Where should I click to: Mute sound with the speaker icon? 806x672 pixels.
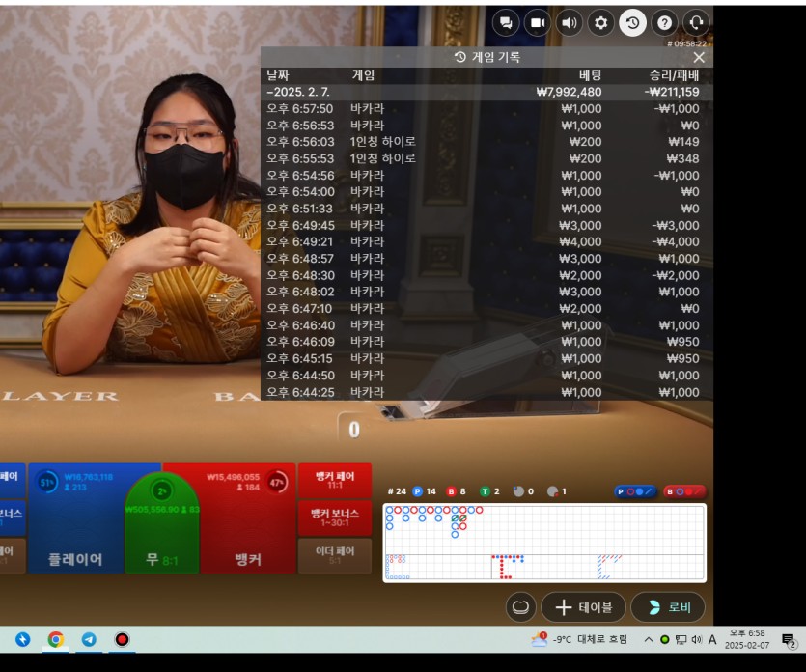point(570,23)
